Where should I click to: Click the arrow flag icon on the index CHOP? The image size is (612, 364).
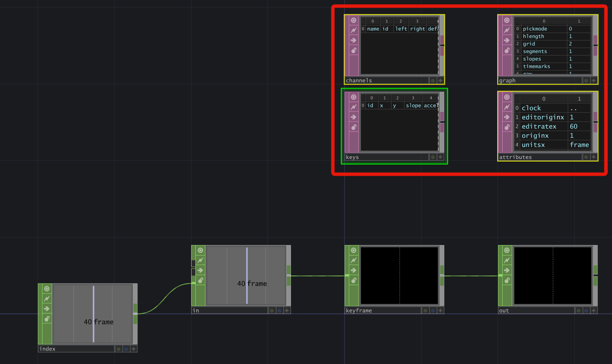46,308
